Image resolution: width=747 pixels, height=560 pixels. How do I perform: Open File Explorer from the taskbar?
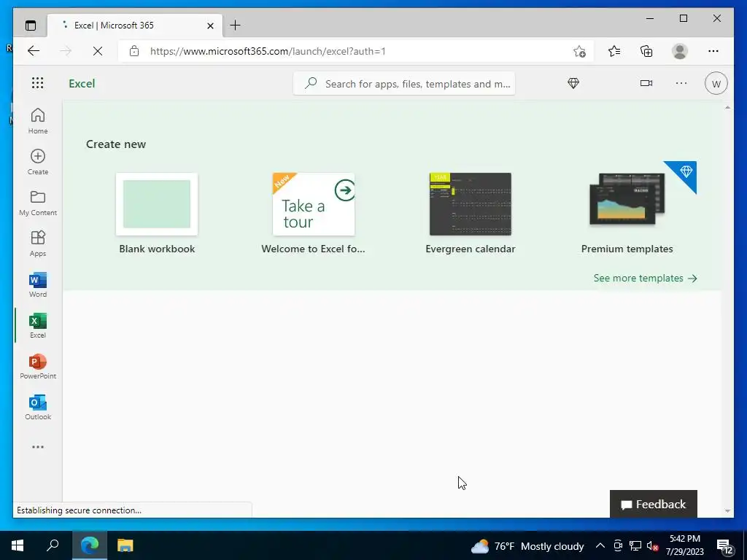tap(125, 545)
